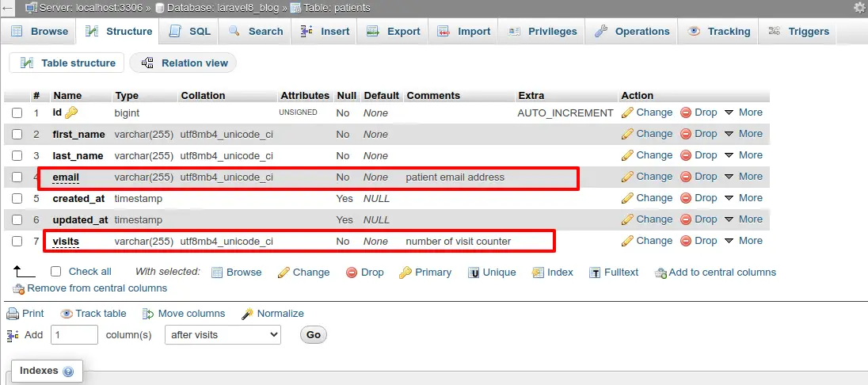Open the after visits position dropdown

[x=223, y=334]
